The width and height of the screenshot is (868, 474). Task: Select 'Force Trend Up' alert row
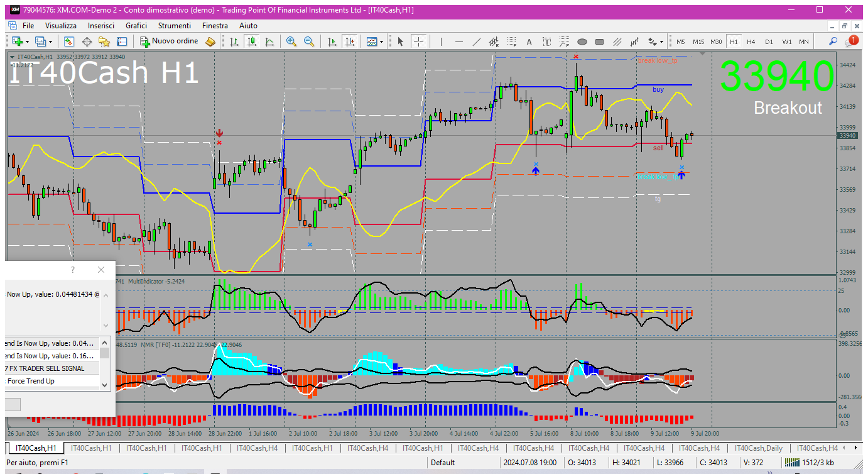click(x=53, y=381)
